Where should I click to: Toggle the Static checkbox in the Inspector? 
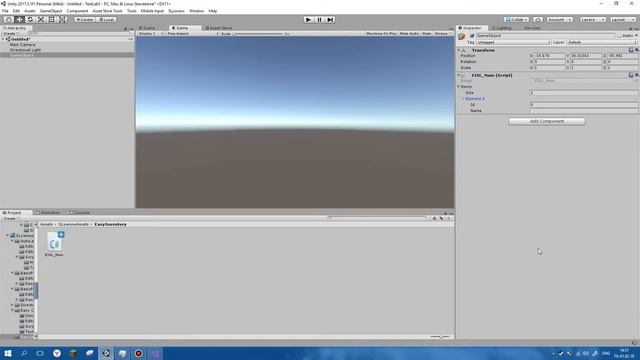(619, 36)
